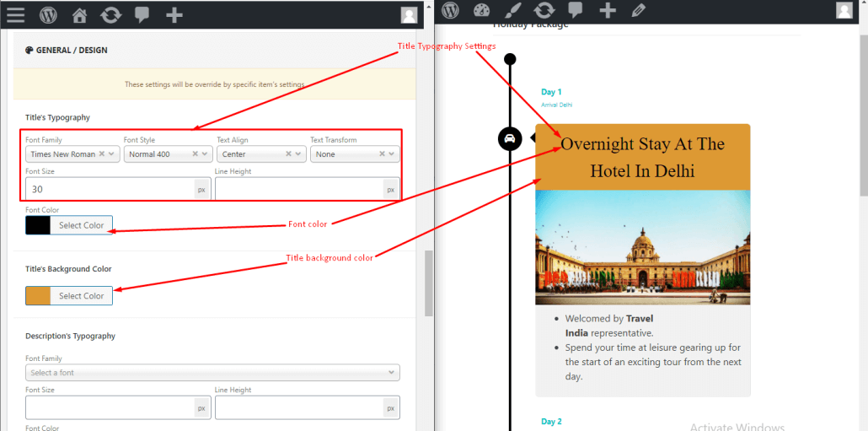This screenshot has height=431, width=868.
Task: Click updates refresh icon in left admin bar
Action: click(110, 15)
